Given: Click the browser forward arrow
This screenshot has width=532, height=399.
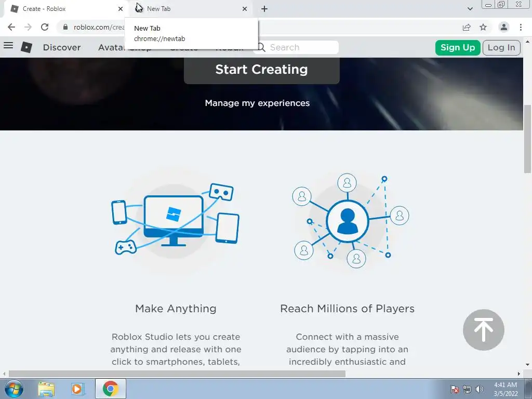Looking at the screenshot, I should click(28, 27).
